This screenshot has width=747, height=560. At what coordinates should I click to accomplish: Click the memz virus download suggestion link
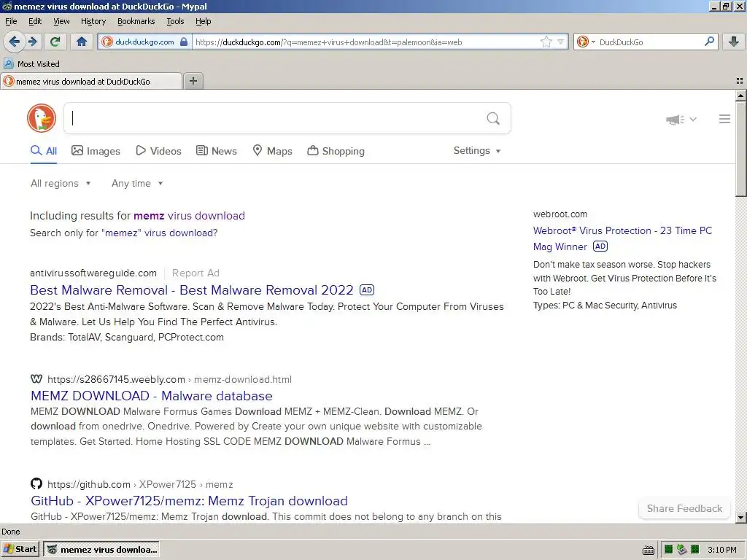click(x=189, y=216)
